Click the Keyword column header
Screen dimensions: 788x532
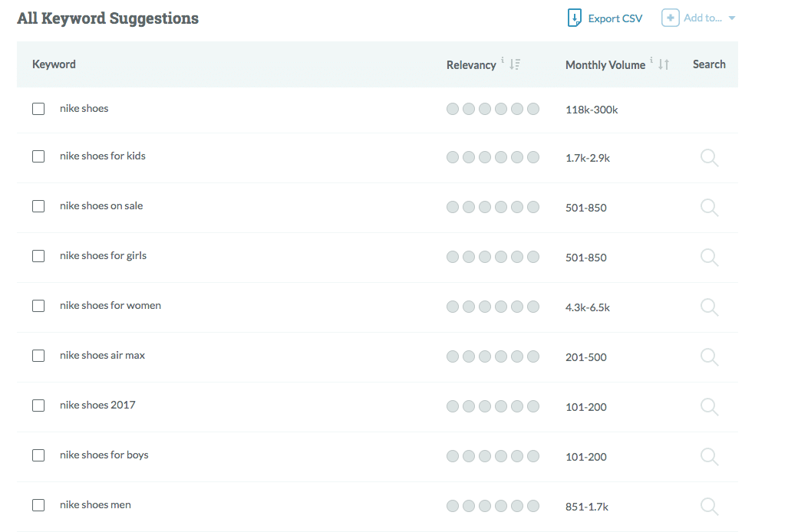coord(54,64)
